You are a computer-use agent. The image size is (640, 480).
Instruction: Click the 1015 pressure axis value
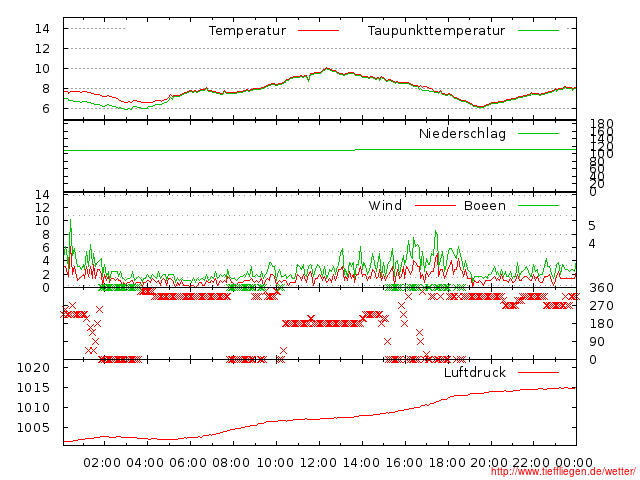(x=33, y=387)
